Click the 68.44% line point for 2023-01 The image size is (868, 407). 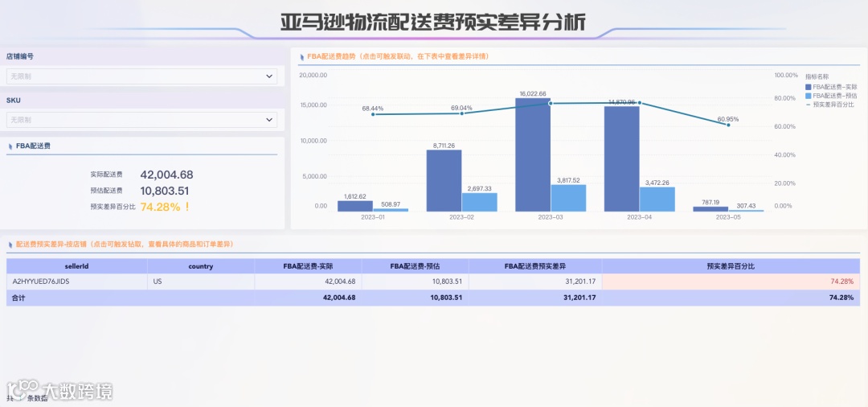click(373, 114)
